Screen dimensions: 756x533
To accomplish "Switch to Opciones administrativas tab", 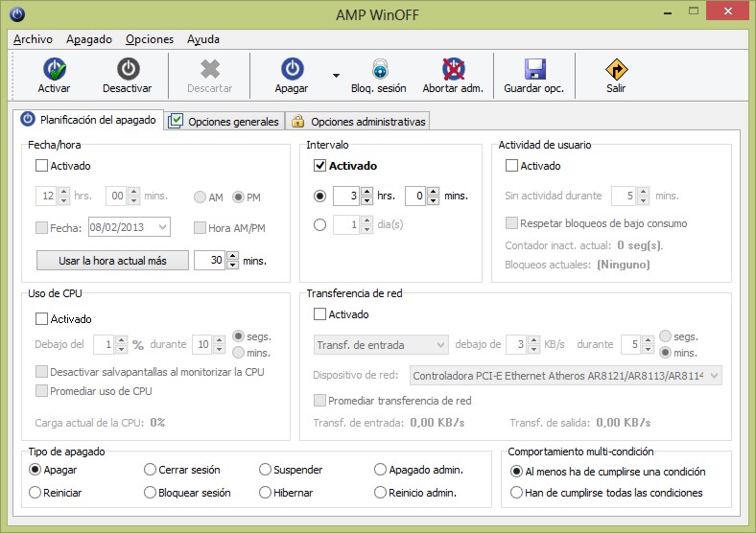I will [357, 122].
